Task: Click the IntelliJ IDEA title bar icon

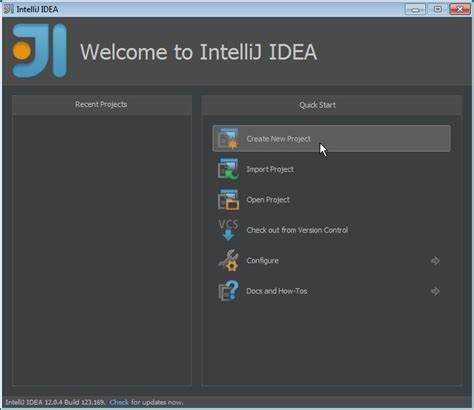Action: tap(8, 9)
